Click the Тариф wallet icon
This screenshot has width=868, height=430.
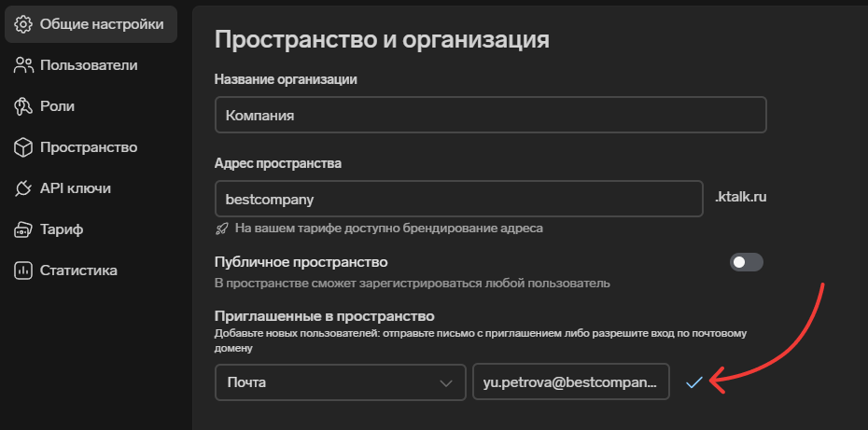tap(24, 229)
